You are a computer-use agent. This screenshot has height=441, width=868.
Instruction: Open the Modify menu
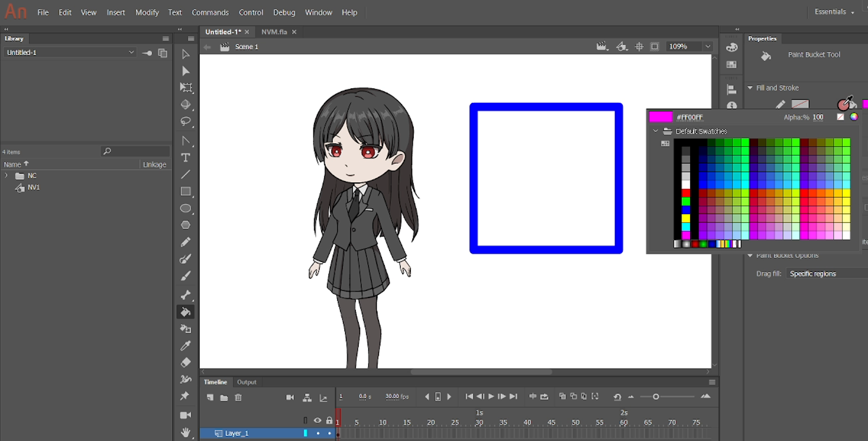tap(147, 13)
